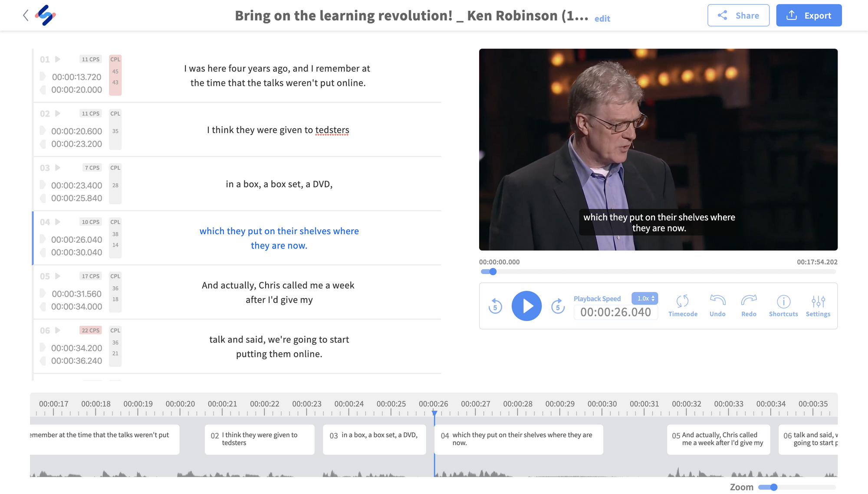Image resolution: width=868 pixels, height=494 pixels.
Task: Select timeline block 04 'which they put'
Action: 519,439
